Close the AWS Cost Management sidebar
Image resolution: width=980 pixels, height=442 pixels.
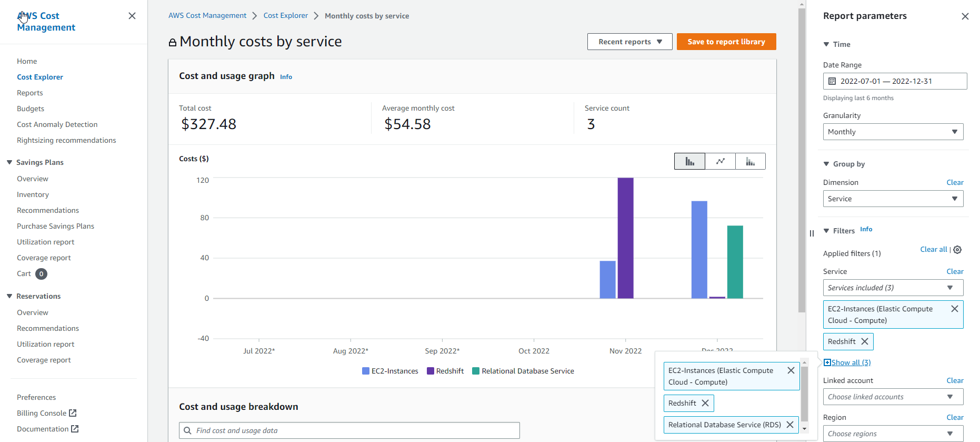click(132, 16)
